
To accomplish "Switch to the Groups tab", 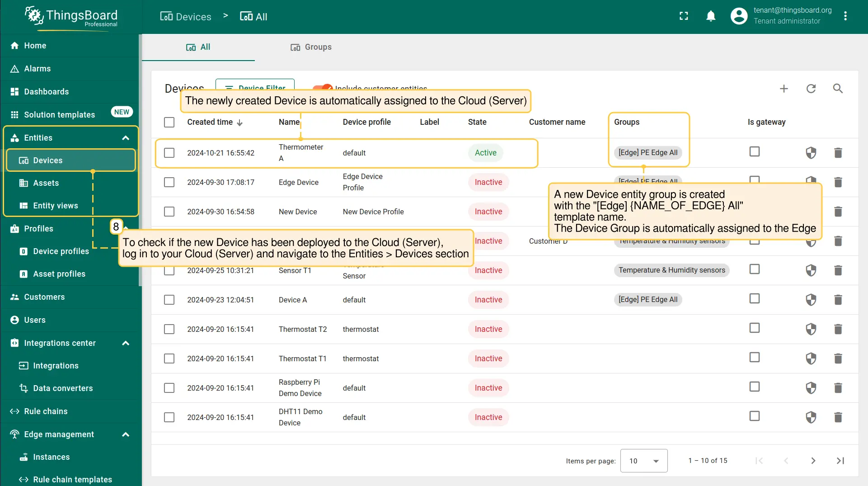I will (311, 47).
